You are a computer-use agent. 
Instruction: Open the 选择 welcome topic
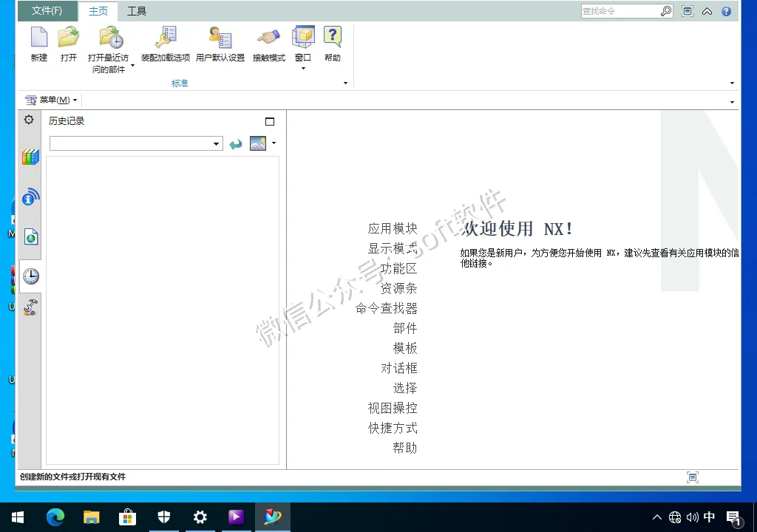pyautogui.click(x=405, y=388)
